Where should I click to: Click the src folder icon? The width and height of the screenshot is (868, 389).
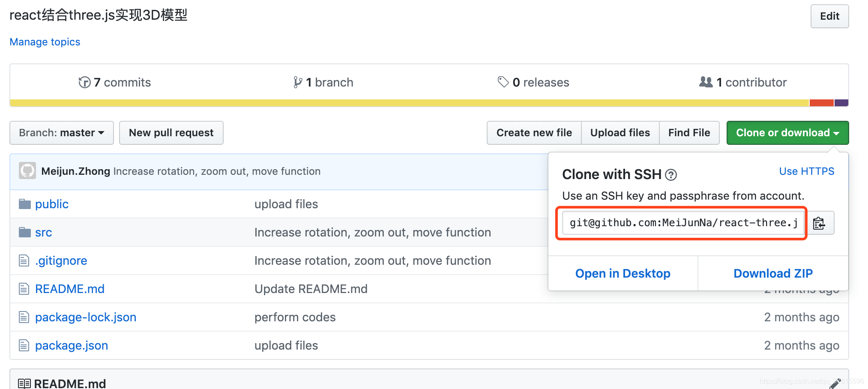point(25,232)
